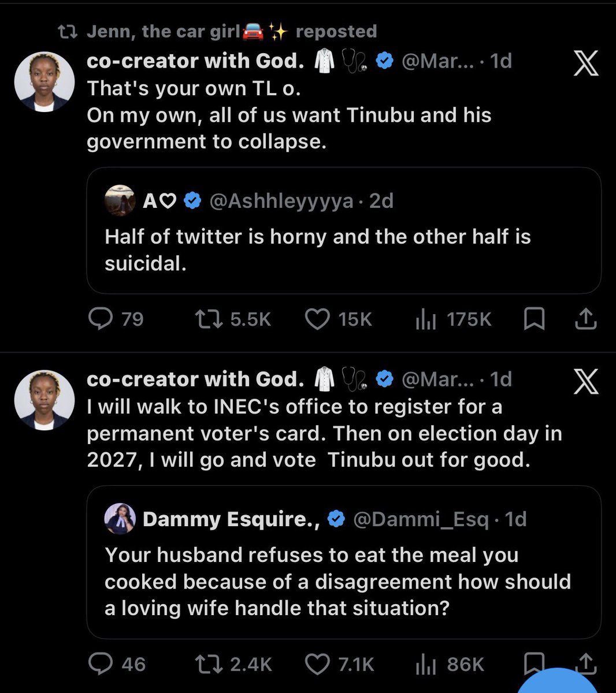This screenshot has width=616, height=693.
Task: Open X logo menu on second tweet
Action: point(586,382)
